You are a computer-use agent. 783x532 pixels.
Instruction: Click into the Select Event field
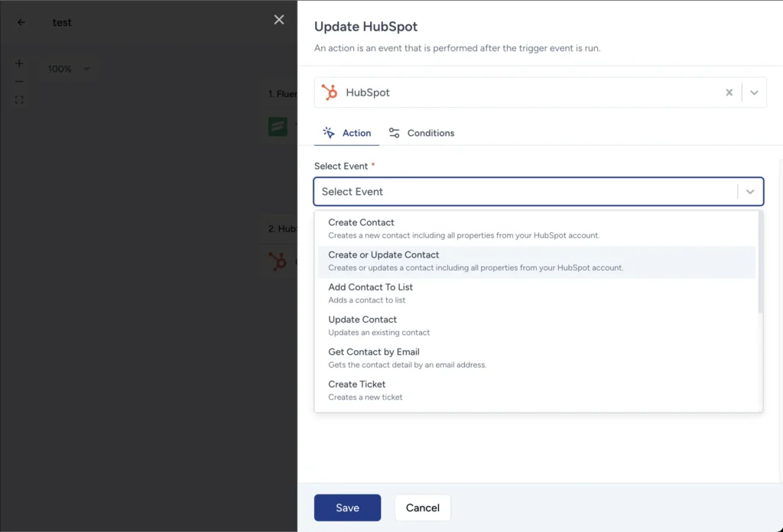538,192
